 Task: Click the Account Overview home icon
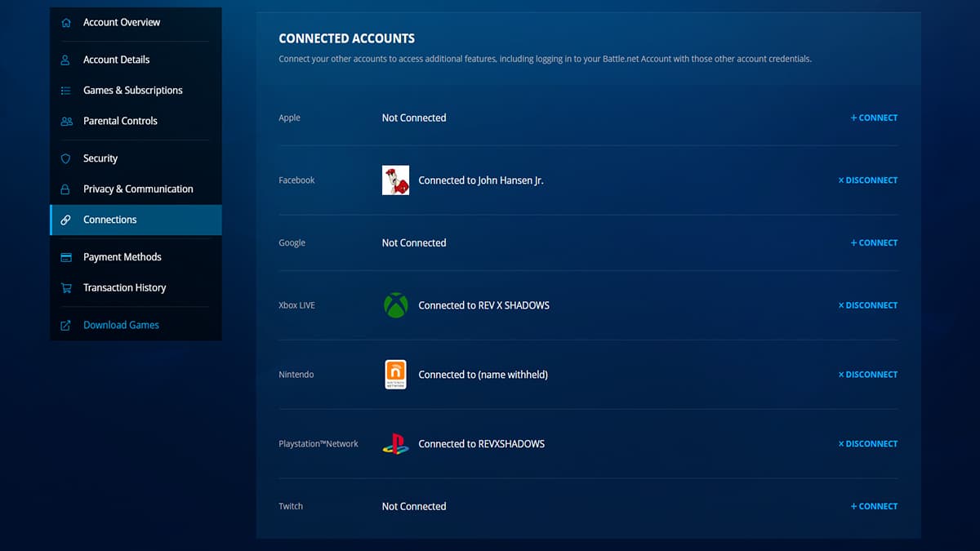(x=66, y=23)
